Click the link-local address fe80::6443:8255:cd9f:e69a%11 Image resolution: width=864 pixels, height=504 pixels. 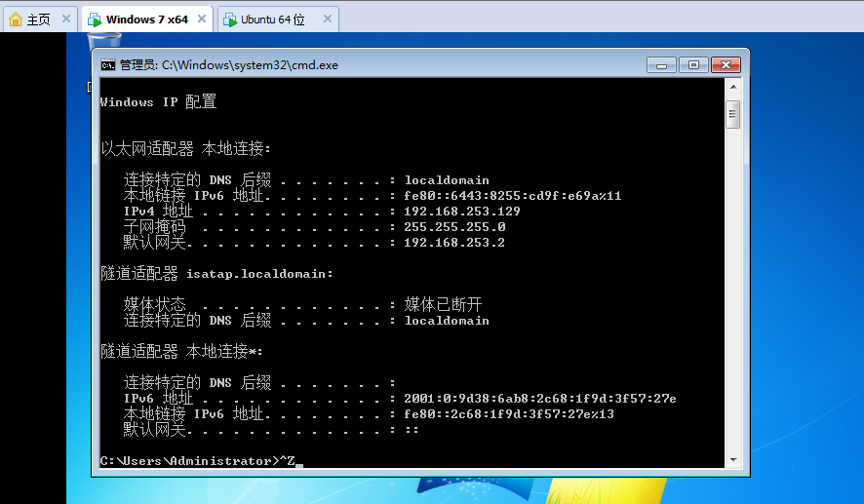(512, 196)
